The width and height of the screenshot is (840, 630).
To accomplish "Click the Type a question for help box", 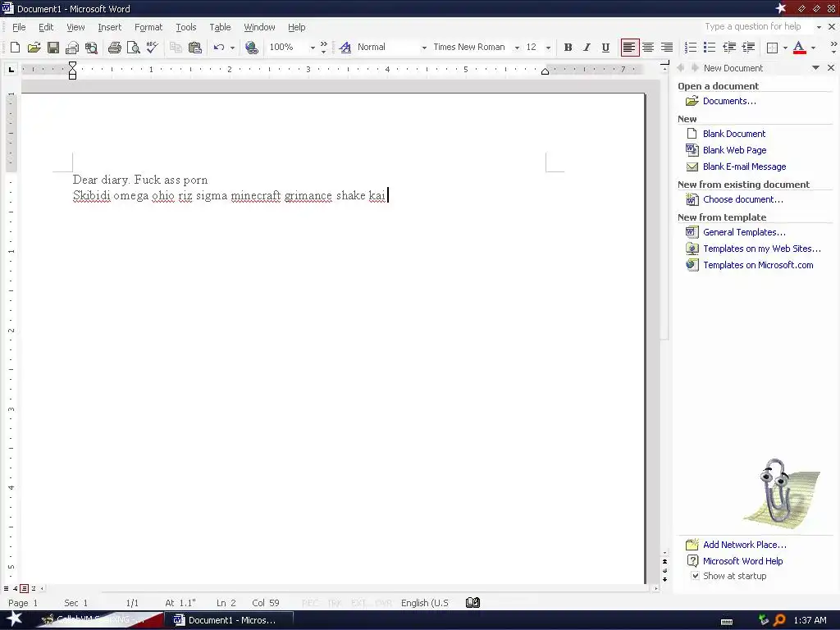I will (x=756, y=27).
